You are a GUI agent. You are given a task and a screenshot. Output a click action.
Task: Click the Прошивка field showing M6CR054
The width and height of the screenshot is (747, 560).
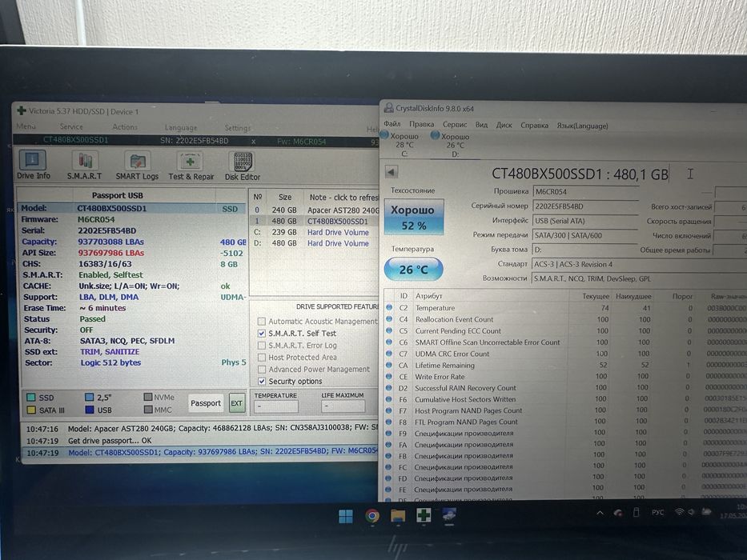click(585, 191)
